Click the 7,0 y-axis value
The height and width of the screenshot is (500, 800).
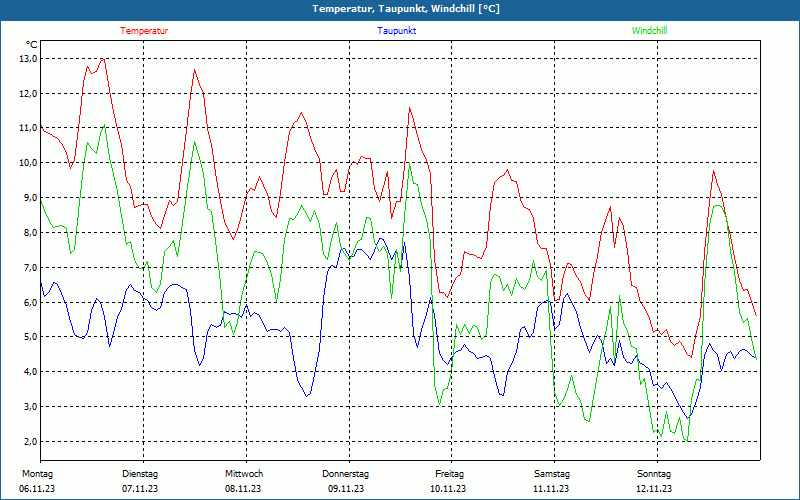pyautogui.click(x=31, y=267)
